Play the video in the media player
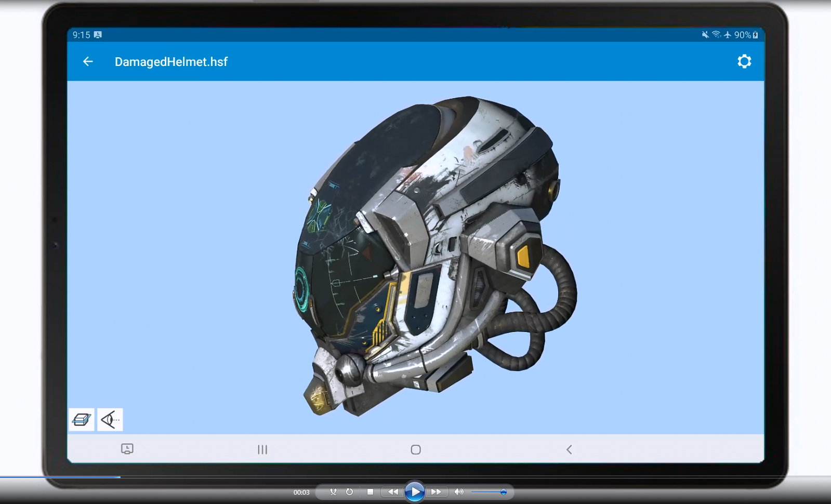This screenshot has height=504, width=831. coord(414,492)
